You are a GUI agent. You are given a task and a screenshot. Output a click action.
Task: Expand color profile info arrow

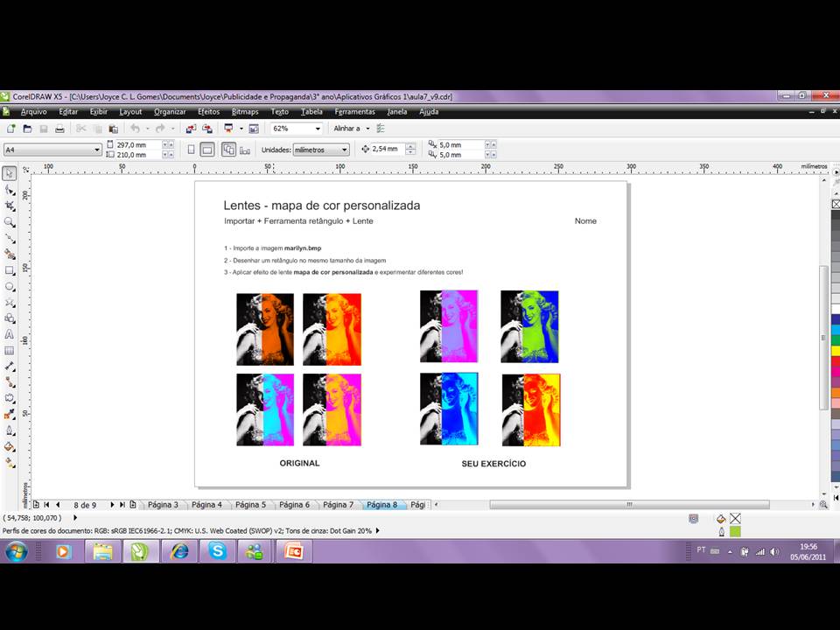click(x=378, y=531)
